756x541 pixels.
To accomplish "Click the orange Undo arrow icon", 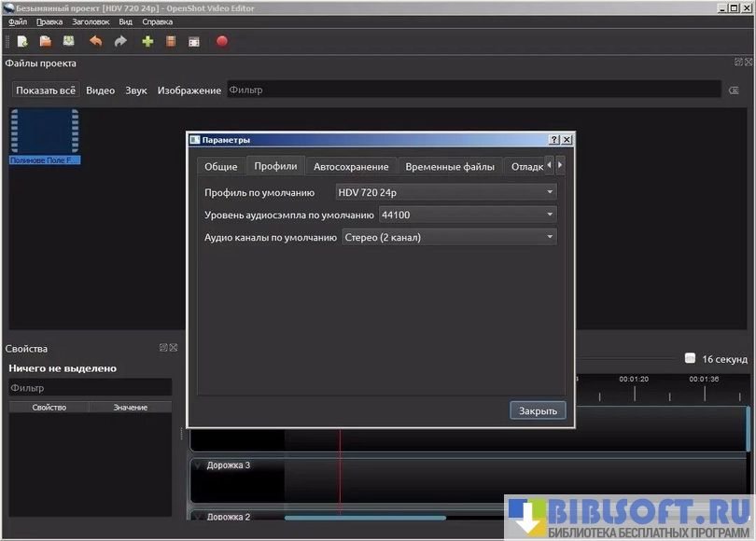I will pos(95,41).
